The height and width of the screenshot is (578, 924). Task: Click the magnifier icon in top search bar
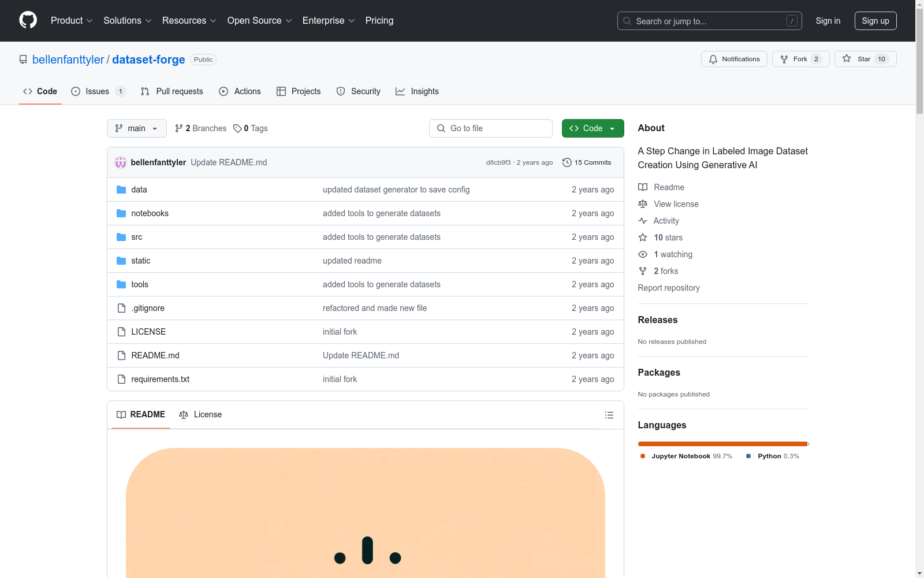627,21
